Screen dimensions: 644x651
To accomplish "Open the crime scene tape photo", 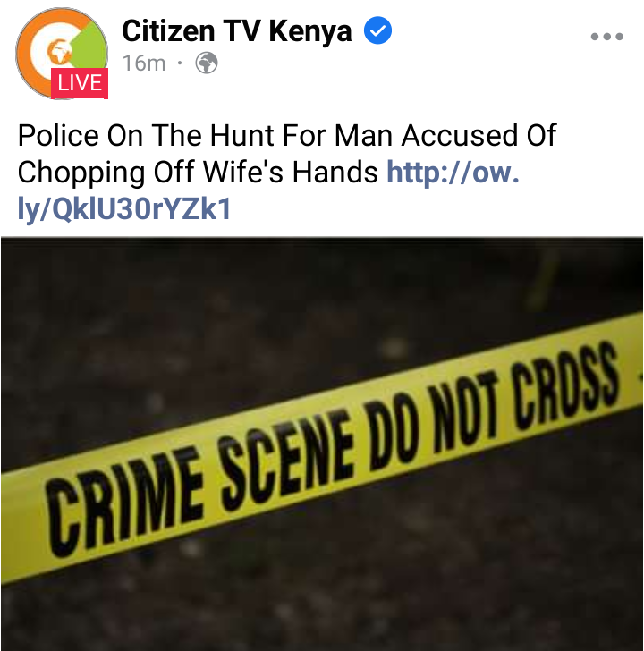I will pos(322,444).
